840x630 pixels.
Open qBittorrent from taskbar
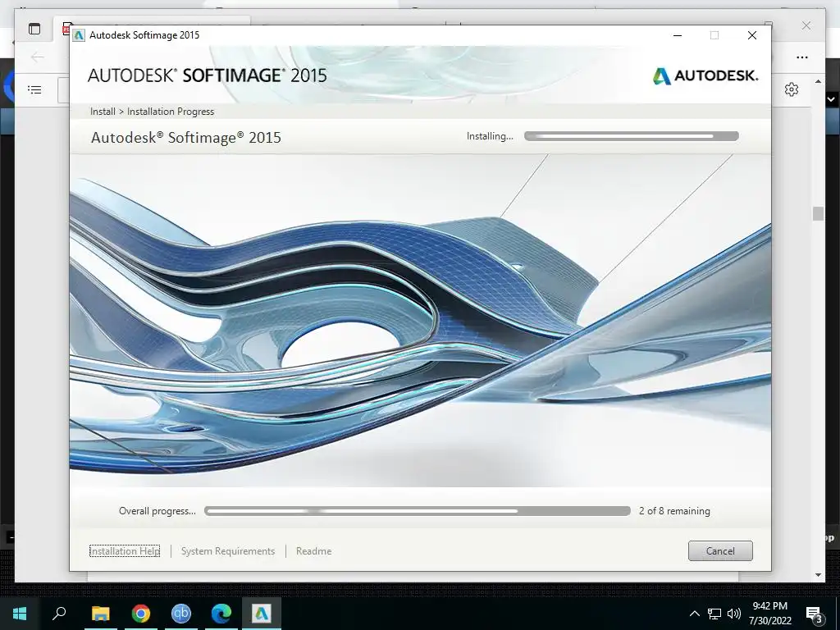(181, 614)
